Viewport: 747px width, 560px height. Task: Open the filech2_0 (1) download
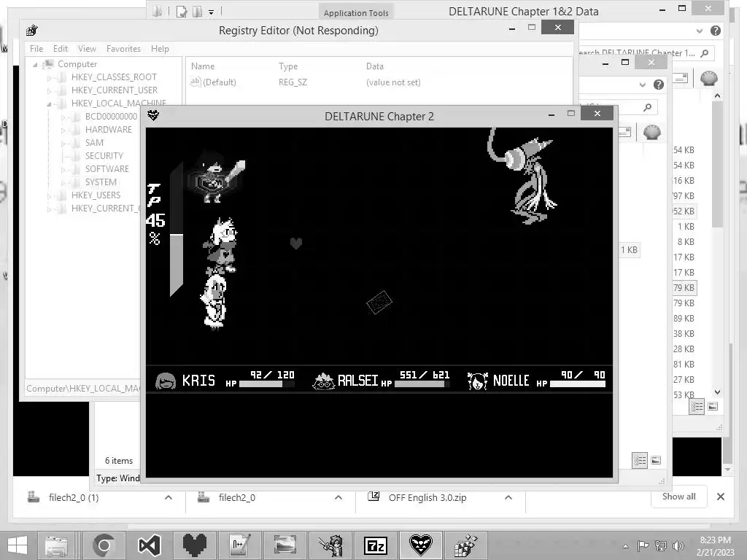[x=74, y=497]
